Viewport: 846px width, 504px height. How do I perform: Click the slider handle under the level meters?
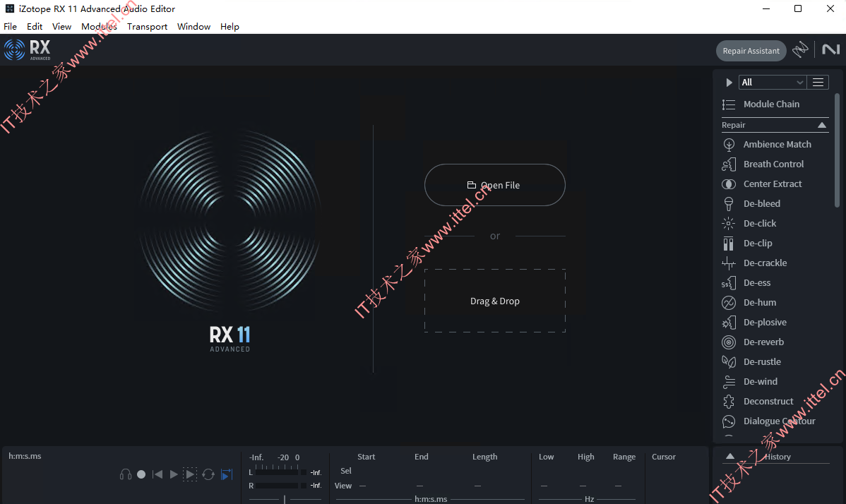[x=285, y=499]
